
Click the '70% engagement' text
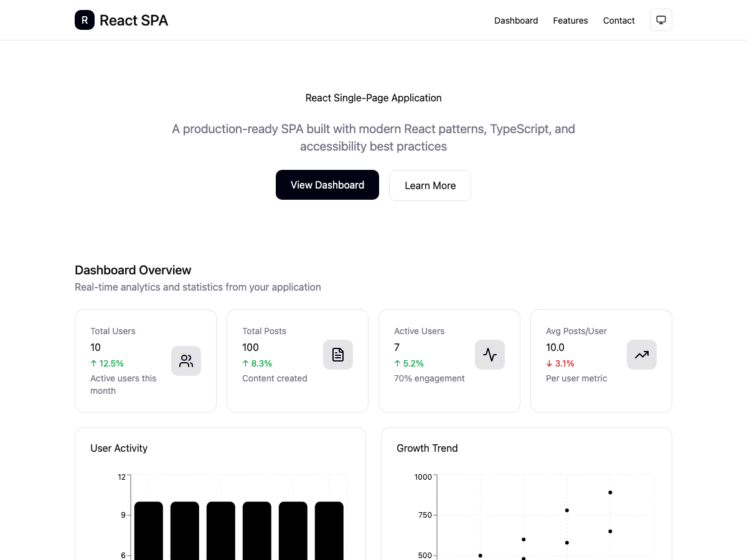430,378
